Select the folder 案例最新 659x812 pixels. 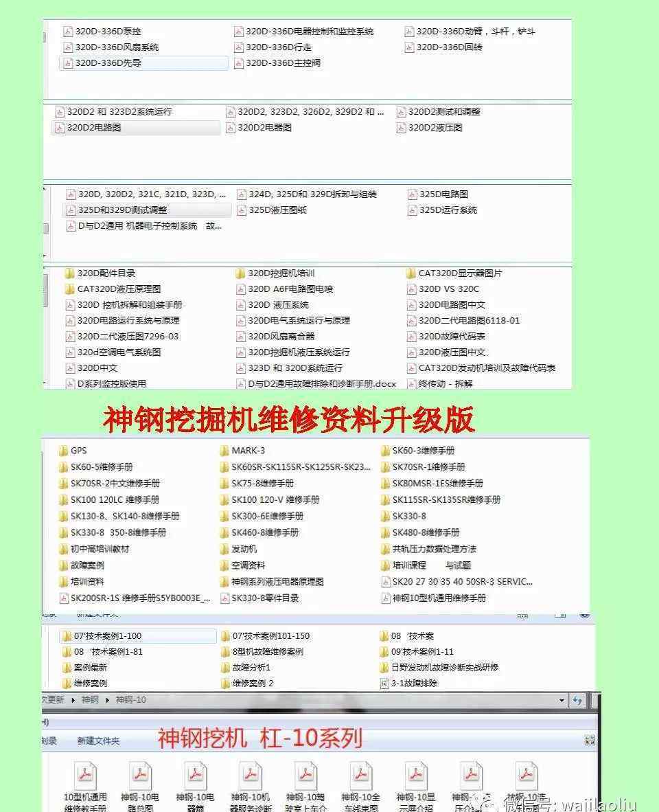(x=90, y=668)
